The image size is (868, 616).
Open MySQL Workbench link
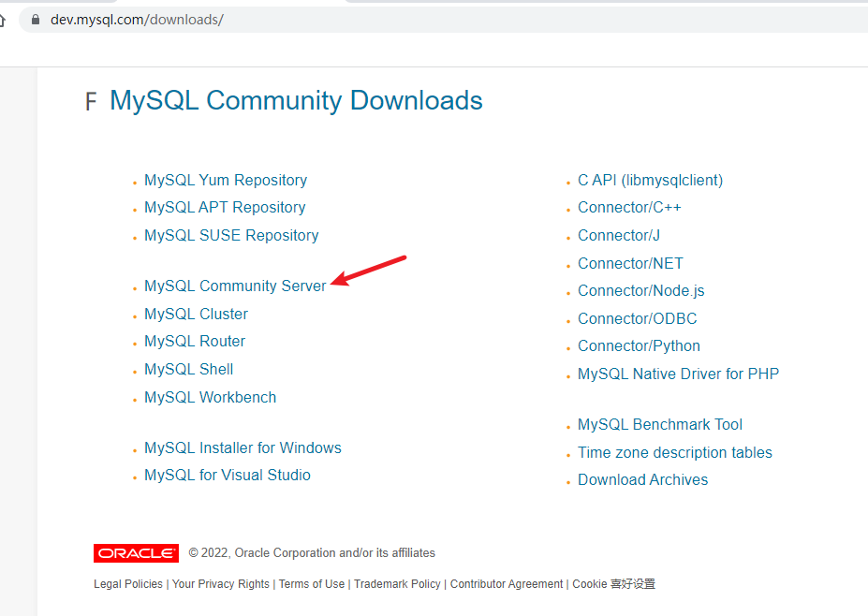tap(210, 397)
